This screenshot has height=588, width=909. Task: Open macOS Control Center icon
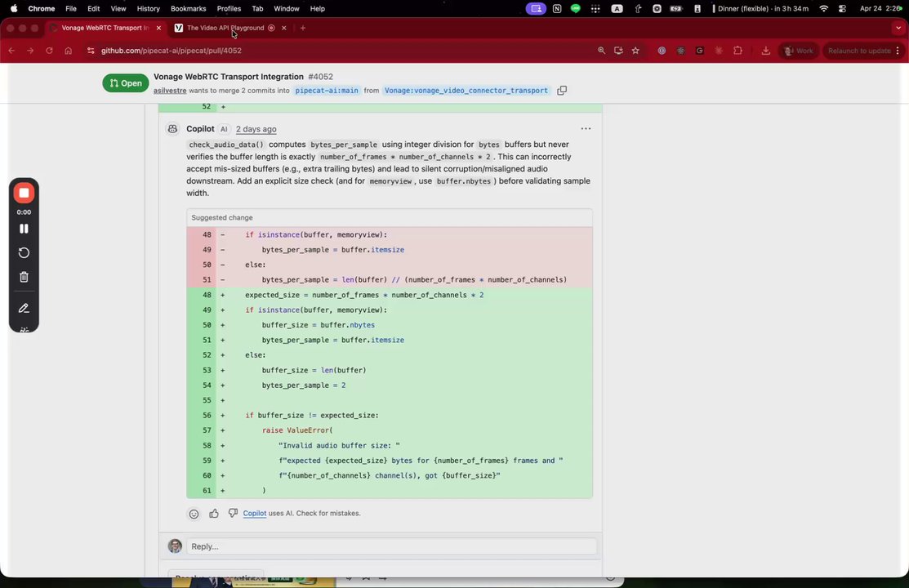point(842,9)
